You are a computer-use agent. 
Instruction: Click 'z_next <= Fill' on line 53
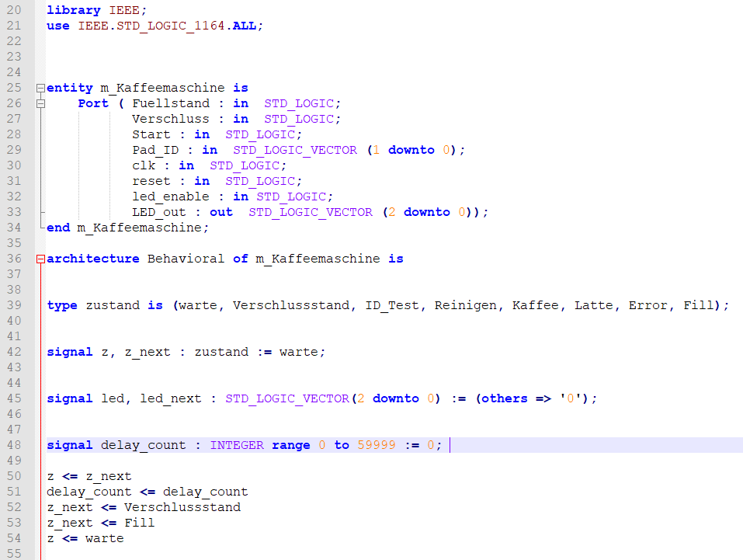coord(100,523)
